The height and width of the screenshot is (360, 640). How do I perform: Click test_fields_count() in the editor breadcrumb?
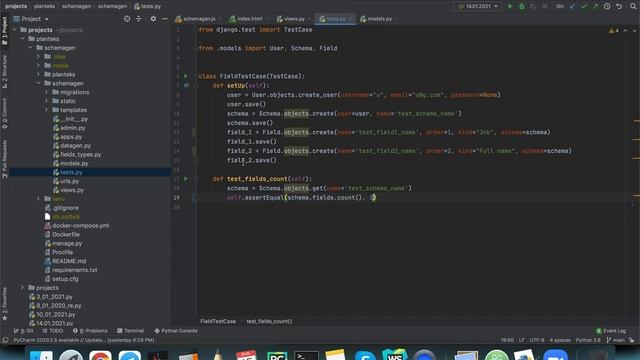tap(269, 321)
